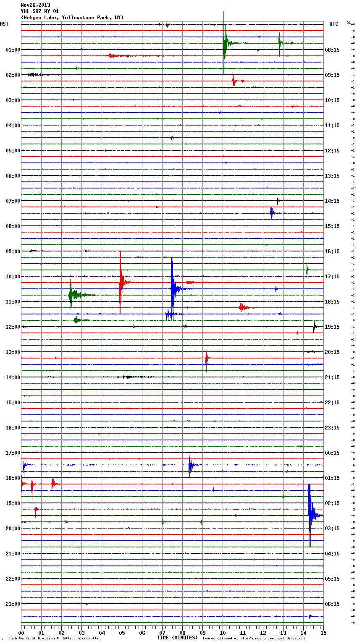Pick the 09:00 MST time label

[x=13, y=251]
